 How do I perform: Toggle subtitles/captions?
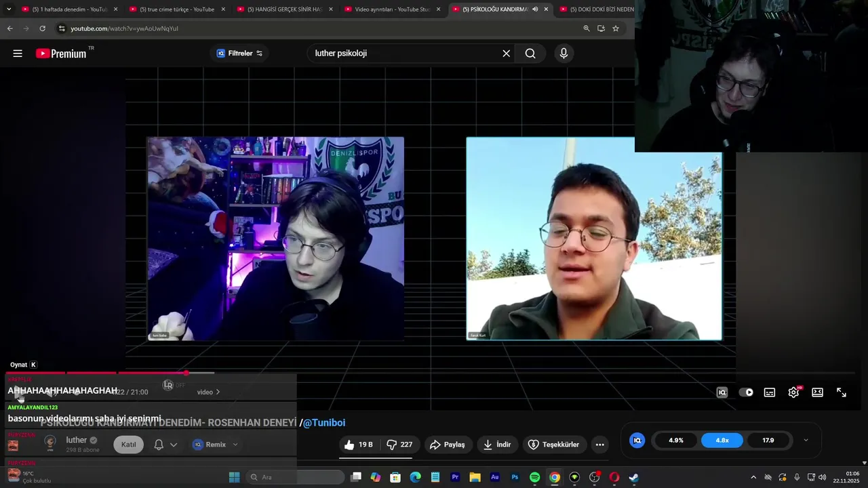pos(770,392)
